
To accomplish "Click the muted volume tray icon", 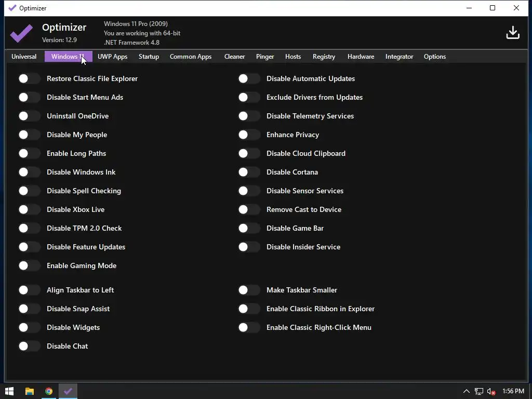I will 491,392.
